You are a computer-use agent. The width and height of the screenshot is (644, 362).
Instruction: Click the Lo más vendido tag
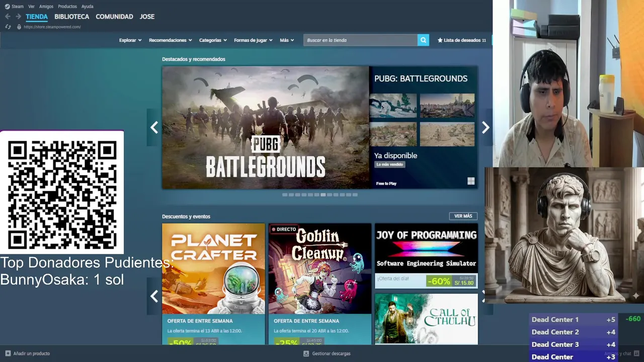coord(390,164)
